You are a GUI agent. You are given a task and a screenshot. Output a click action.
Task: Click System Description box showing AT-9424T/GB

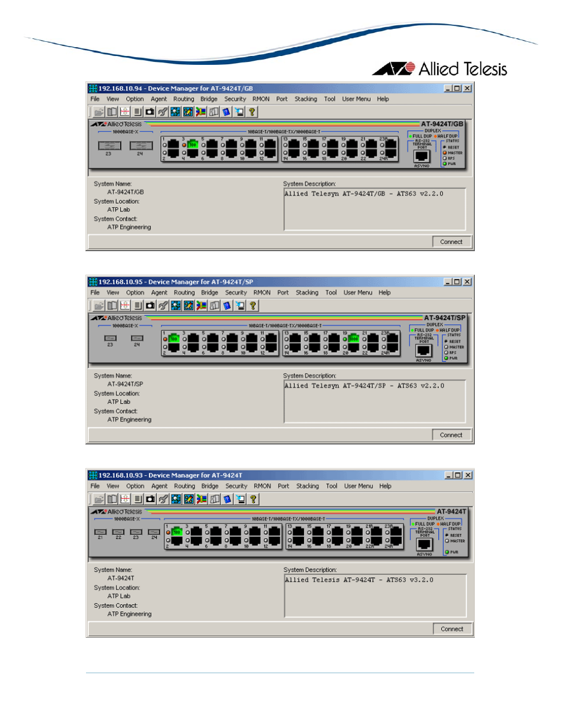pos(375,209)
